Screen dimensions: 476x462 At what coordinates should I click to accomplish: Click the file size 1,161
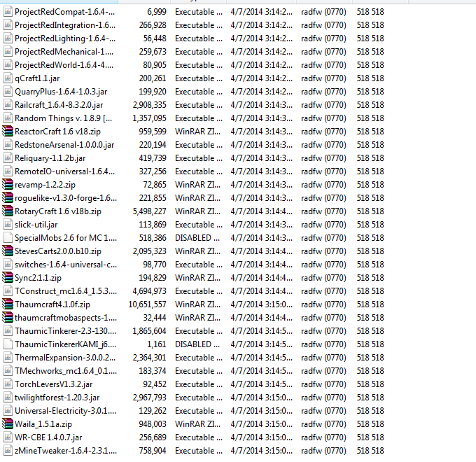coord(157,344)
